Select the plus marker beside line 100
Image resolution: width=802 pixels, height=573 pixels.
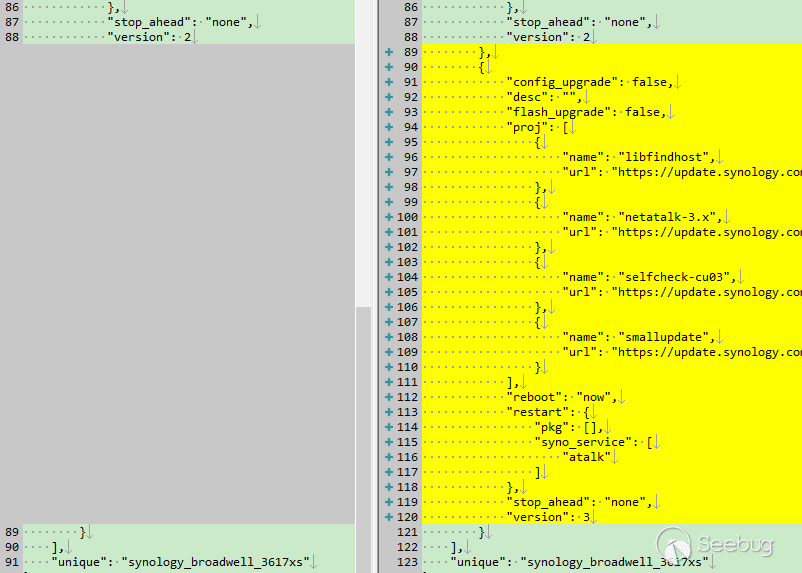[388, 217]
